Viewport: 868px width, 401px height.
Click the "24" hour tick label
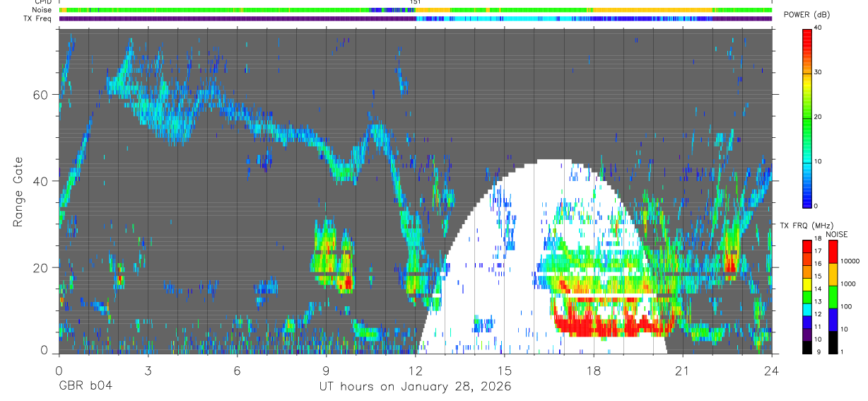[771, 370]
